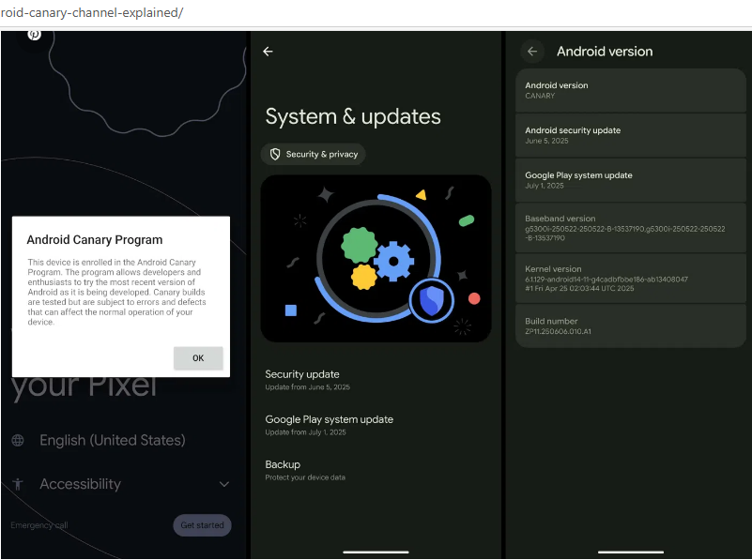Tap the Android version CANARY row
Image resolution: width=752 pixels, height=560 pixels.
click(629, 89)
